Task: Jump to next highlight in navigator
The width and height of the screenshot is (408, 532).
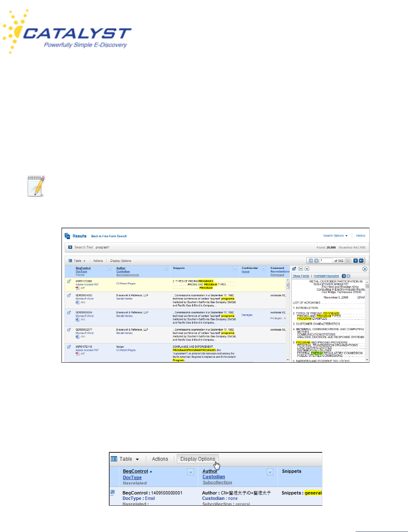Action: tap(344, 276)
